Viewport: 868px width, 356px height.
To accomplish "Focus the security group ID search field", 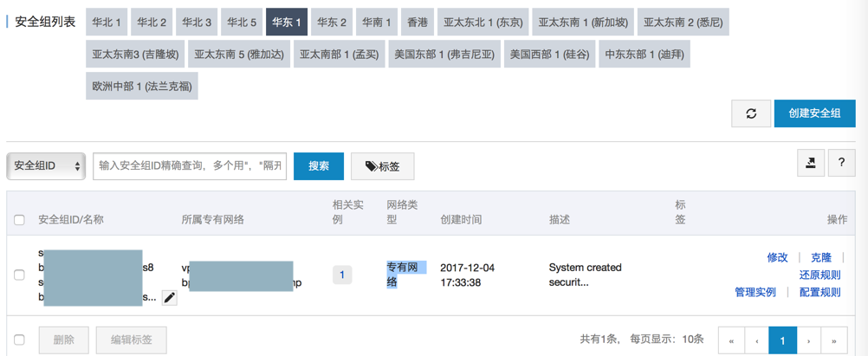I will tap(190, 165).
